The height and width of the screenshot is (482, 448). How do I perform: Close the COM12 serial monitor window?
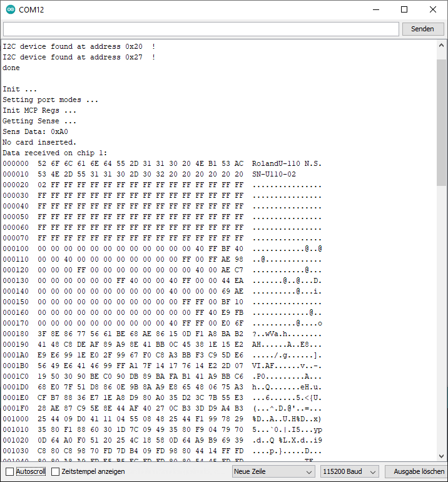433,9
